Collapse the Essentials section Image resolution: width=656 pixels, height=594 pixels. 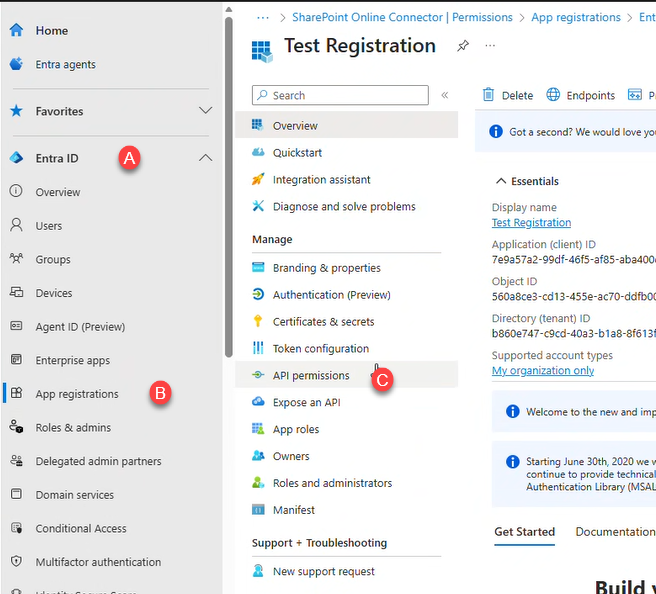click(501, 182)
